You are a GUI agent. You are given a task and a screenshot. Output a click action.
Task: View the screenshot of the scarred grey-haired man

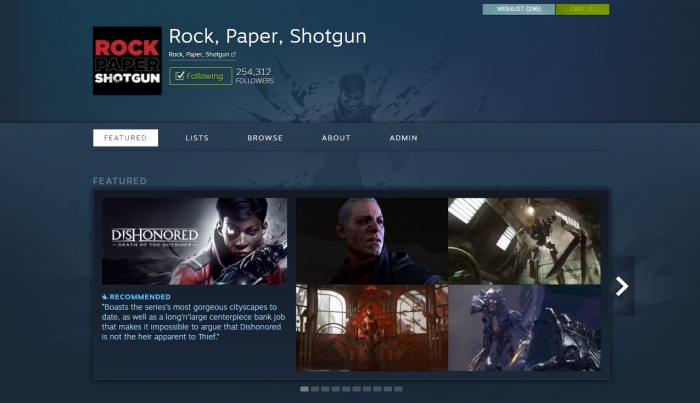pyautogui.click(x=371, y=241)
